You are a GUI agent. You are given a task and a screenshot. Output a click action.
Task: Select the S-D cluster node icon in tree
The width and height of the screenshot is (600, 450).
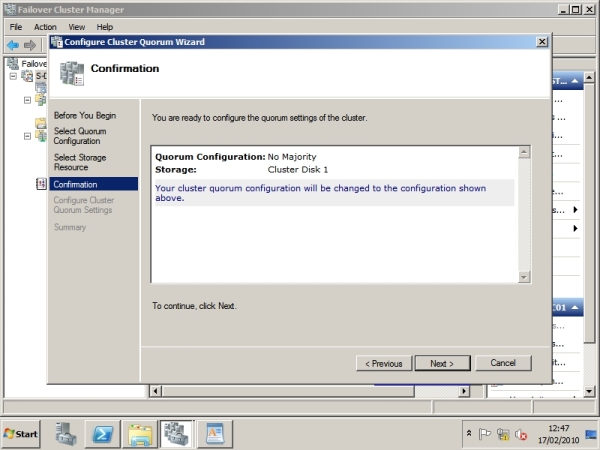point(27,76)
